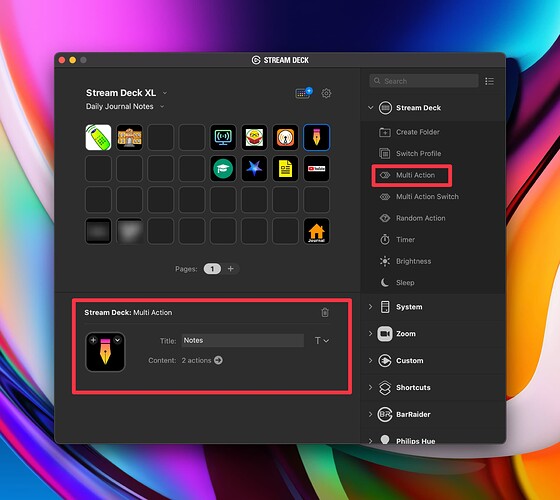Click the Search actions field
Image resolution: width=560 pixels, height=500 pixels.
424,81
